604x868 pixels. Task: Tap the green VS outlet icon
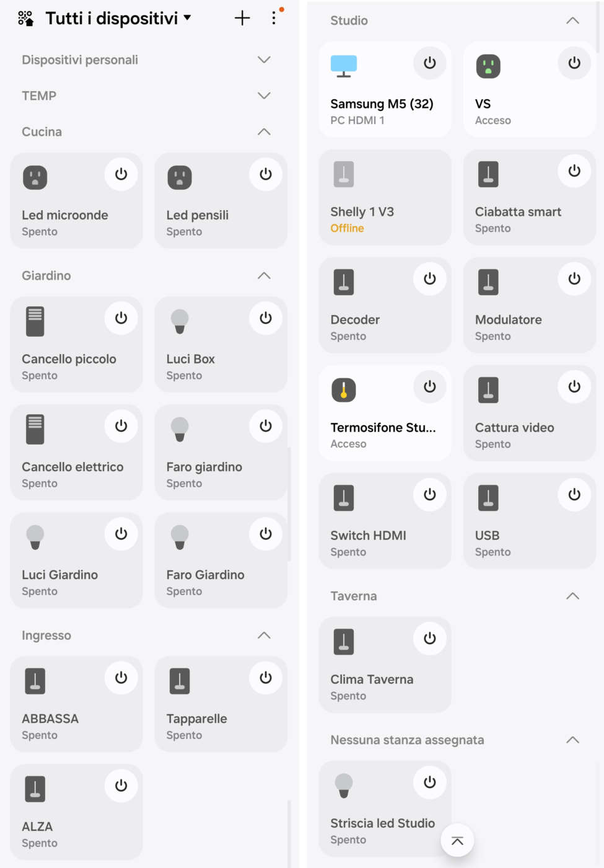488,66
